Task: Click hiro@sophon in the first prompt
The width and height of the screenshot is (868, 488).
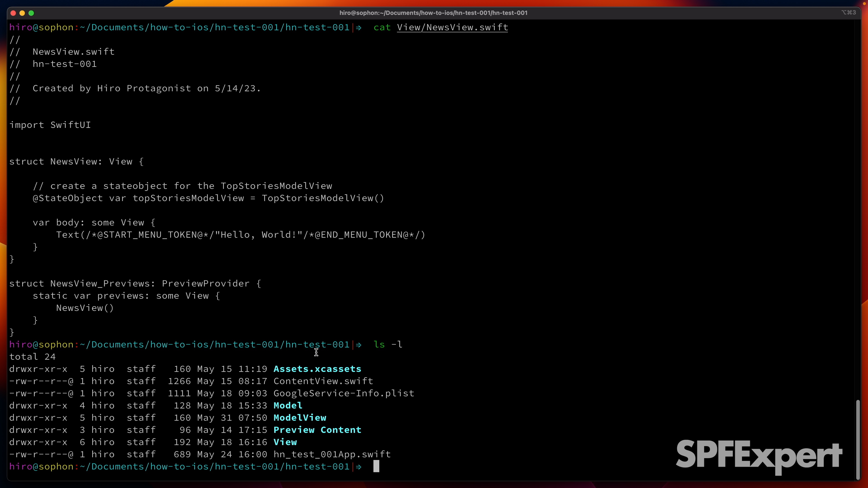Action: [41, 27]
